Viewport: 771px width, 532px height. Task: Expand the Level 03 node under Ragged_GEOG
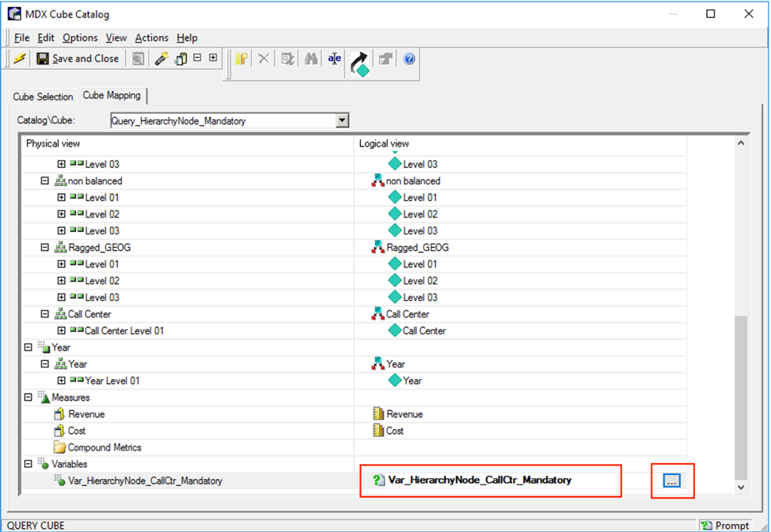62,297
